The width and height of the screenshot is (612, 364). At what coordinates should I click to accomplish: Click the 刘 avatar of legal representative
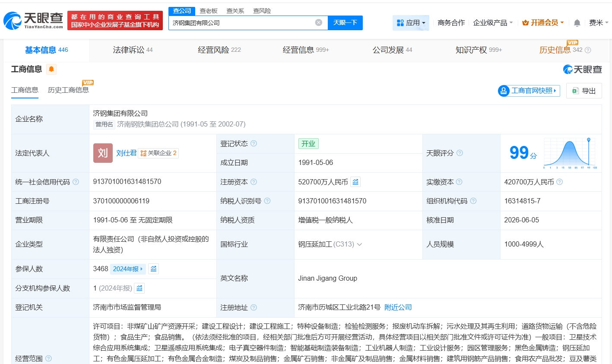click(x=103, y=153)
